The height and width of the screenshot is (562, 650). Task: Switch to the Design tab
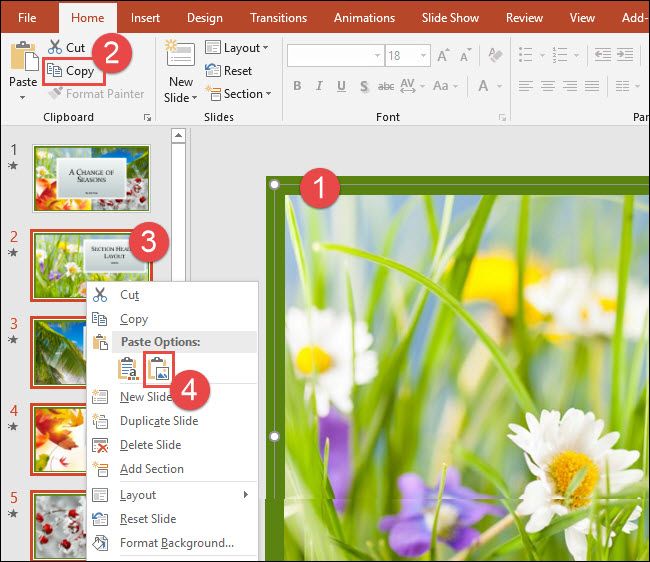[x=205, y=18]
